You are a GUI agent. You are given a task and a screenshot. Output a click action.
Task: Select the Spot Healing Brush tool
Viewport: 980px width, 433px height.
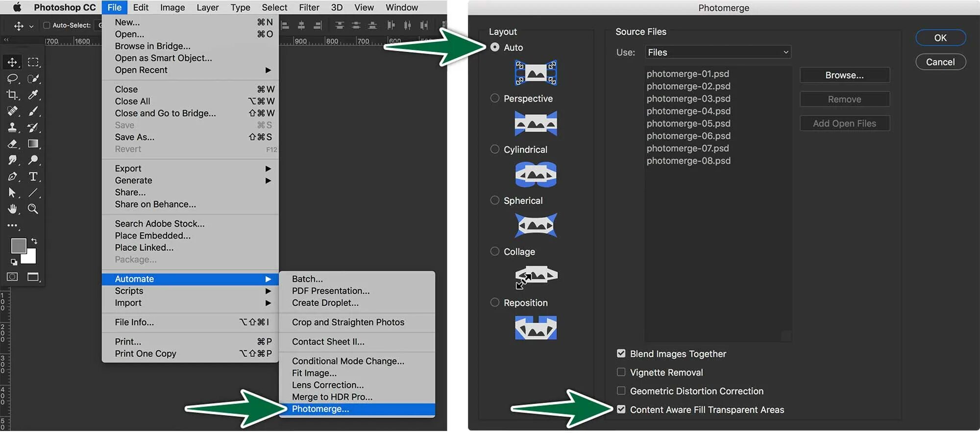click(12, 111)
